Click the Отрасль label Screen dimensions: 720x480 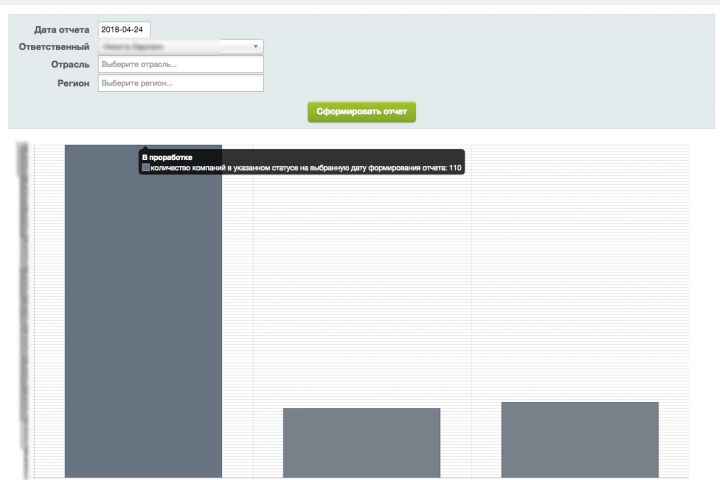click(x=70, y=65)
